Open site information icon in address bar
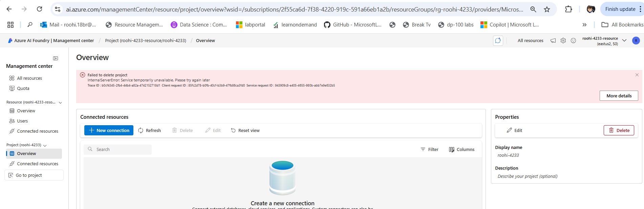 (58, 9)
